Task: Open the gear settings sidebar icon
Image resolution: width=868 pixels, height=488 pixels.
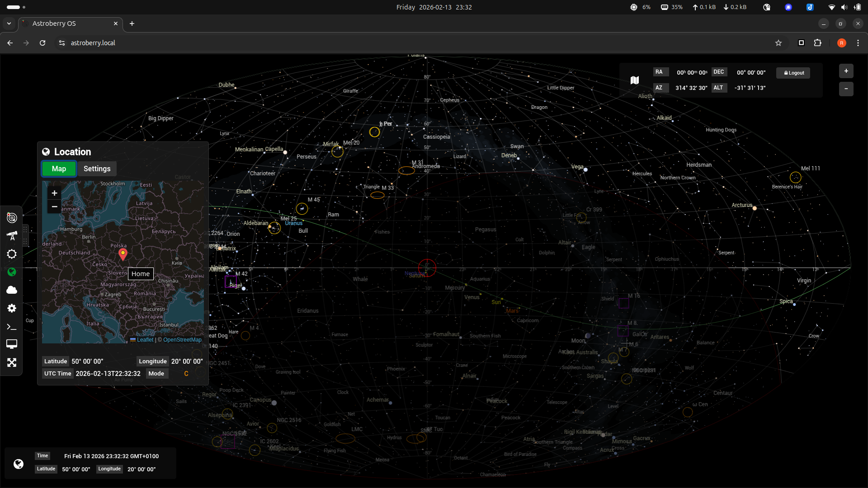Action: [x=12, y=308]
